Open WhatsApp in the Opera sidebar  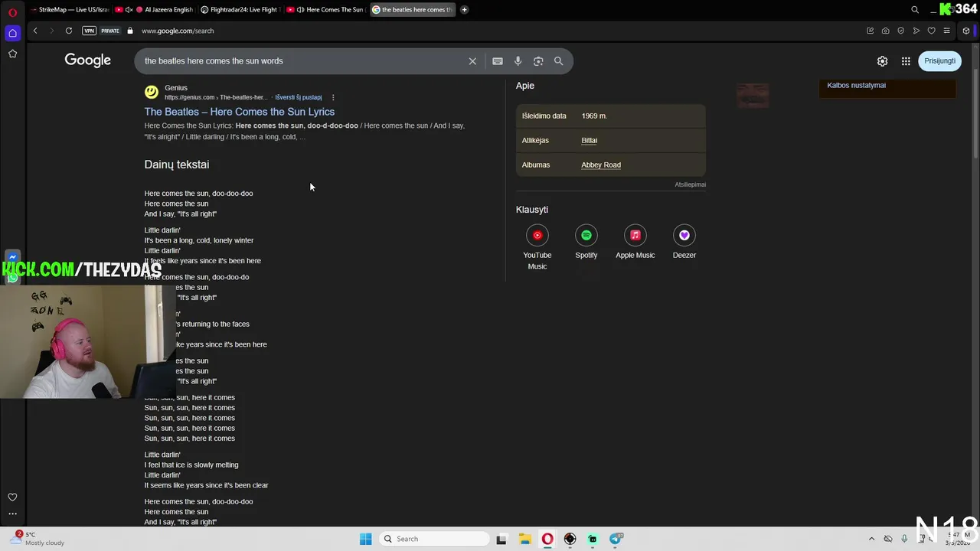click(x=12, y=278)
